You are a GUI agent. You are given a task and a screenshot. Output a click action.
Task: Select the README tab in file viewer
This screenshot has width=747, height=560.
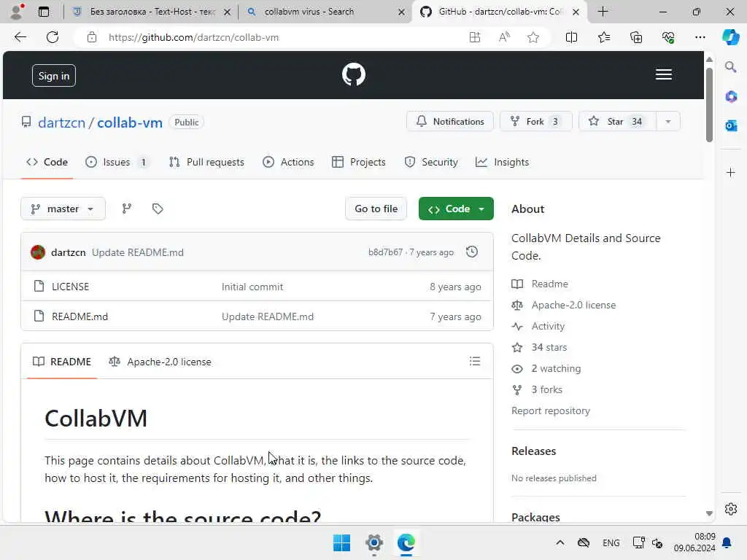[x=62, y=362]
